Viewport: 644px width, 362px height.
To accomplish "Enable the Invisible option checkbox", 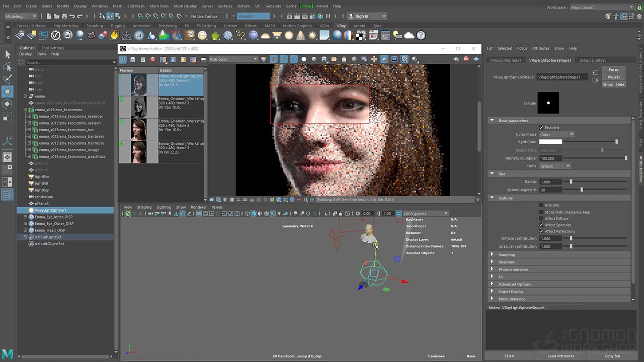I will (541, 205).
